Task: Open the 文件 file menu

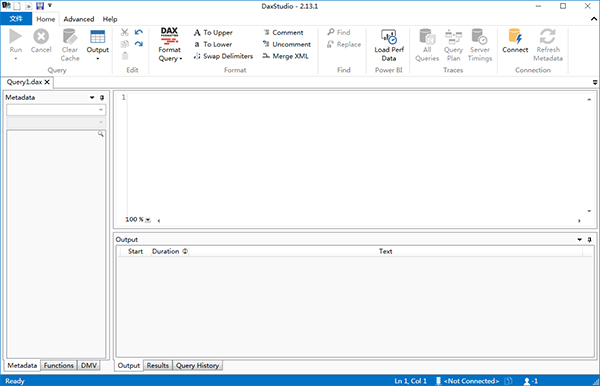Action: coord(16,19)
